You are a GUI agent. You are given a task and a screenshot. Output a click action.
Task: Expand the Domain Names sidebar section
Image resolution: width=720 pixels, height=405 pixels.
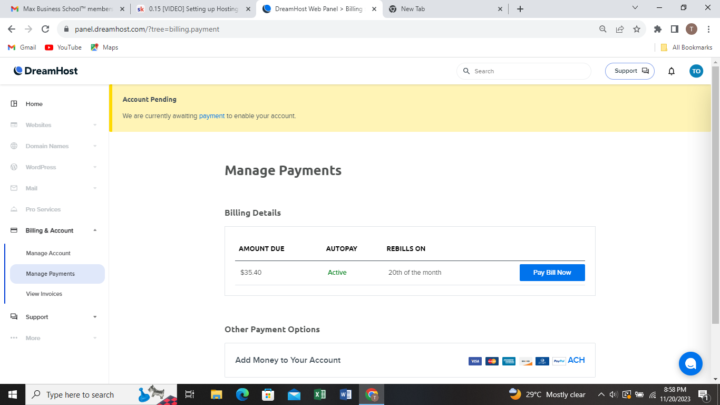(54, 146)
